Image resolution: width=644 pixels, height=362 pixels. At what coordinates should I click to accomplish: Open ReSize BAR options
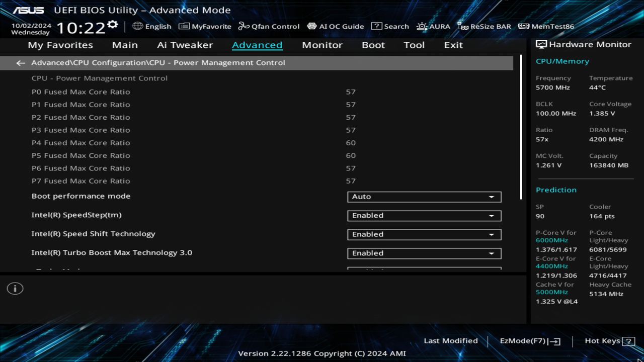pos(484,26)
